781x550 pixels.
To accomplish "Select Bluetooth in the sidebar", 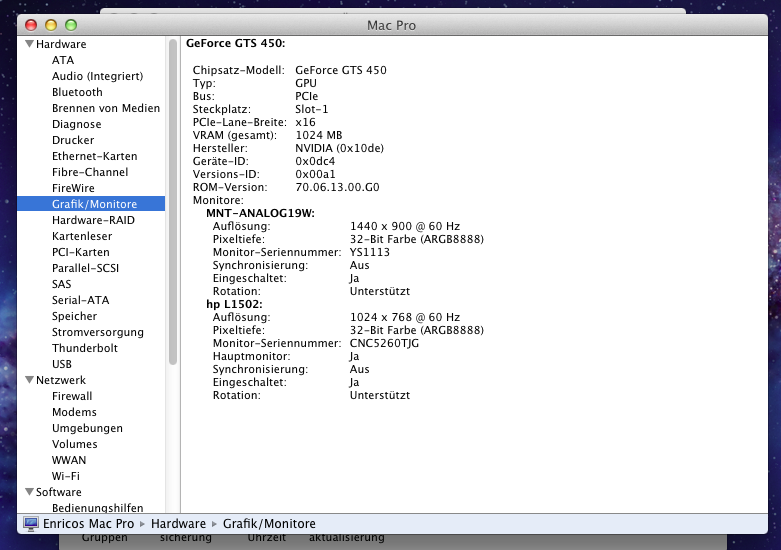I will tap(77, 92).
